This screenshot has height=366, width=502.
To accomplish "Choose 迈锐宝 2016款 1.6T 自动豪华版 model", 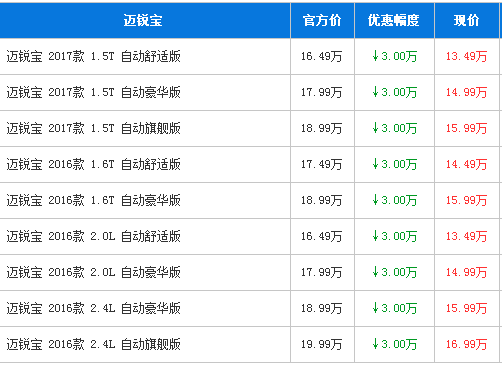I will click(x=93, y=200).
